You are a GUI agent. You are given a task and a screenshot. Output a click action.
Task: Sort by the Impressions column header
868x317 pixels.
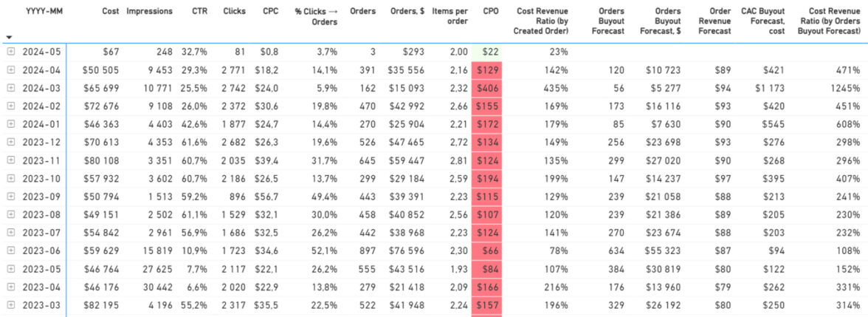pos(149,12)
